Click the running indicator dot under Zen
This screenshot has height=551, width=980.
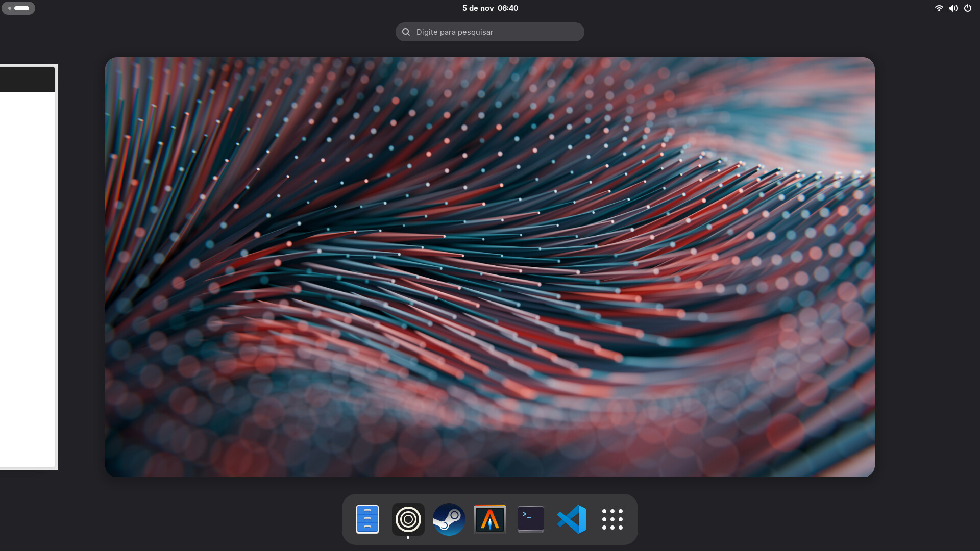[x=408, y=537]
